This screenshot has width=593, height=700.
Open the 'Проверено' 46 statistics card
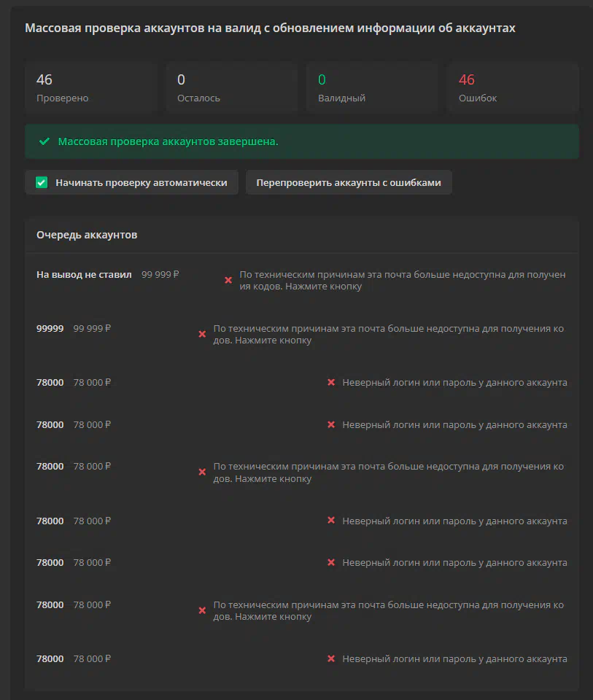(x=91, y=87)
